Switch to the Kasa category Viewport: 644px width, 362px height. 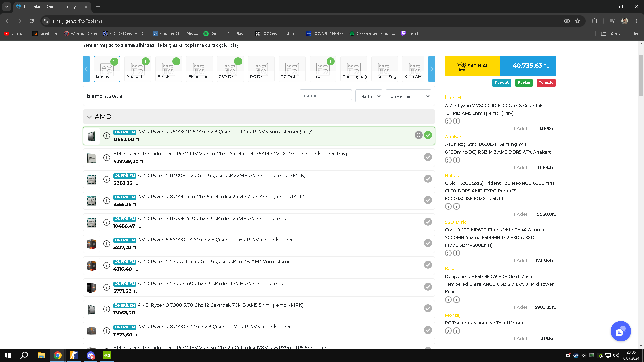pyautogui.click(x=323, y=69)
